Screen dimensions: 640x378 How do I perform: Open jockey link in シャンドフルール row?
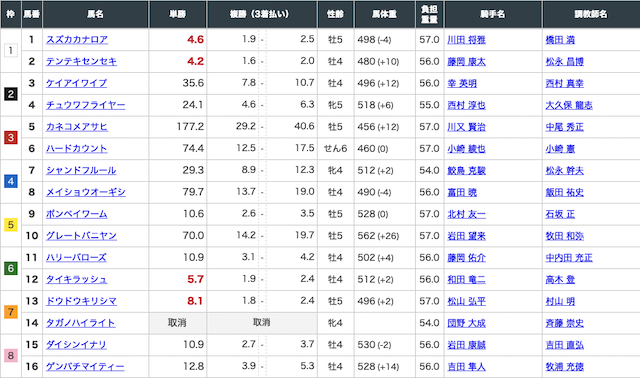pos(466,171)
